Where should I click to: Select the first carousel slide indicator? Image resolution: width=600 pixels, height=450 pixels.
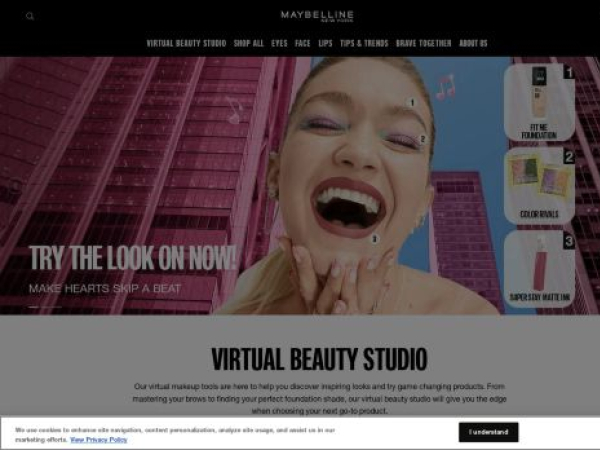point(34,307)
